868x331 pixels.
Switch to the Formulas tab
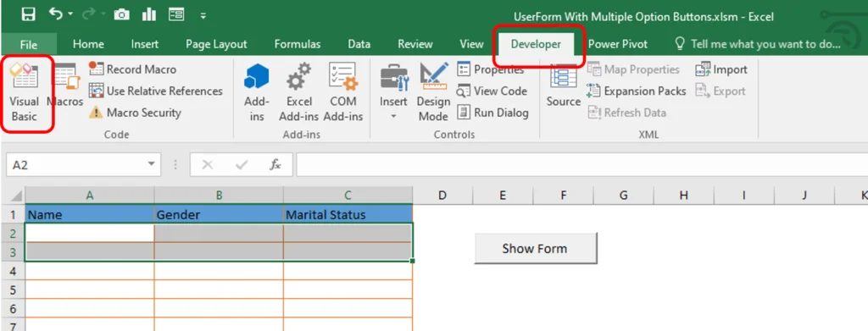point(298,44)
